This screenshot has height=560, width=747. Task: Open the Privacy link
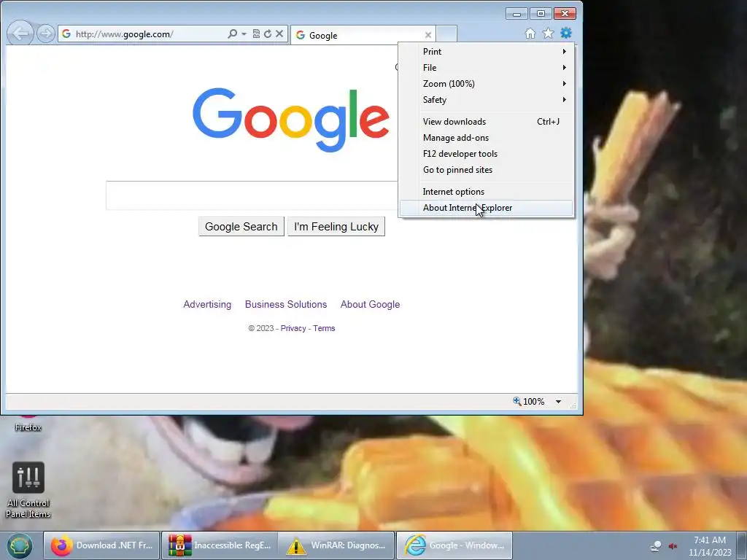pos(293,328)
